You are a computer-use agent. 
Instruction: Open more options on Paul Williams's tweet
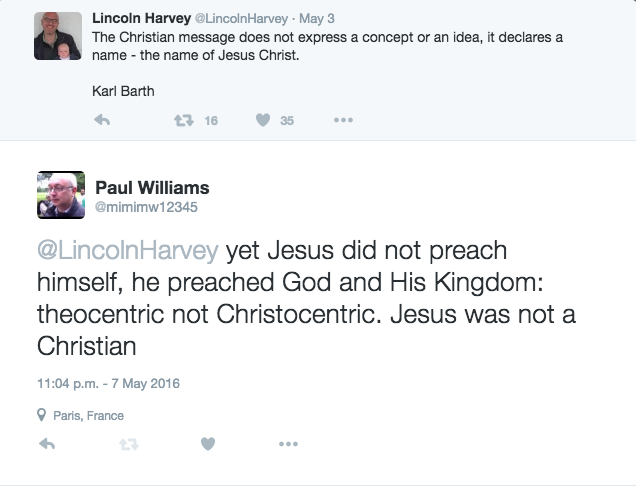coord(288,444)
